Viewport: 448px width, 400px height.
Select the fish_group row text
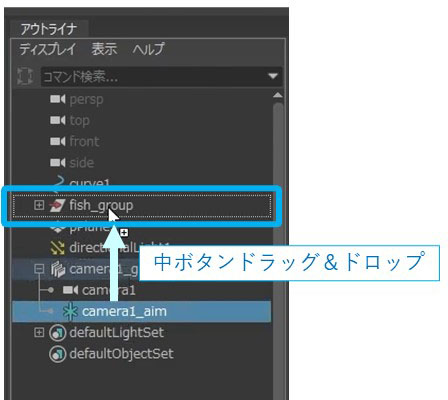click(x=101, y=205)
